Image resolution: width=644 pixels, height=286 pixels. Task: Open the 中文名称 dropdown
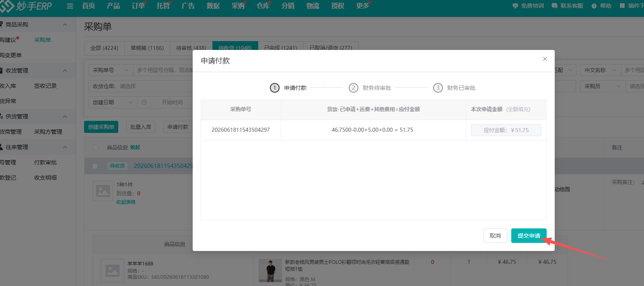[601, 70]
